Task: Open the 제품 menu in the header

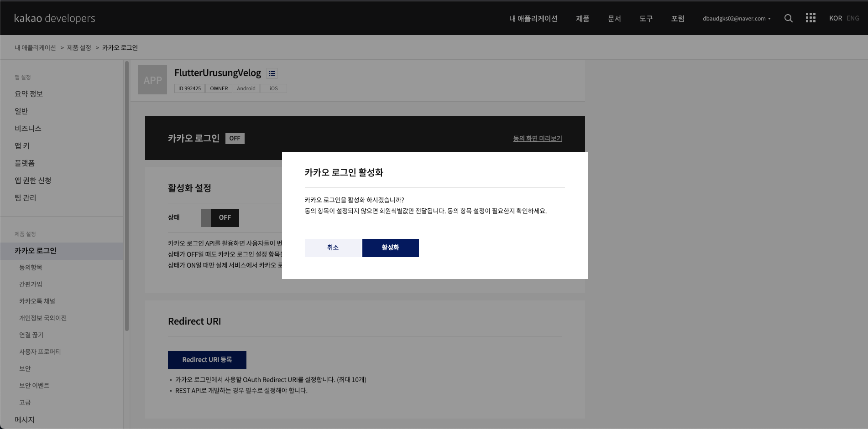Action: pyautogui.click(x=582, y=19)
